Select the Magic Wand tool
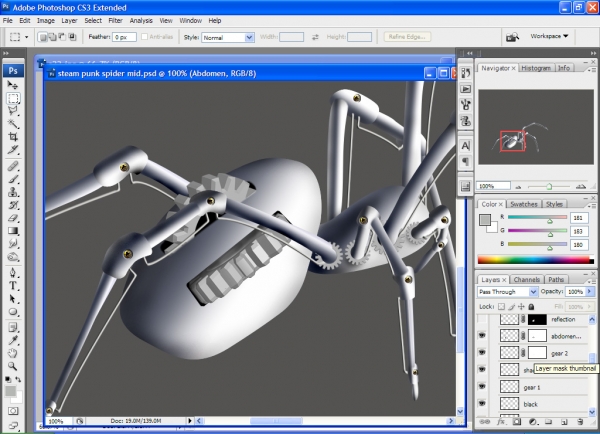Image resolution: width=600 pixels, height=434 pixels. coord(13,124)
